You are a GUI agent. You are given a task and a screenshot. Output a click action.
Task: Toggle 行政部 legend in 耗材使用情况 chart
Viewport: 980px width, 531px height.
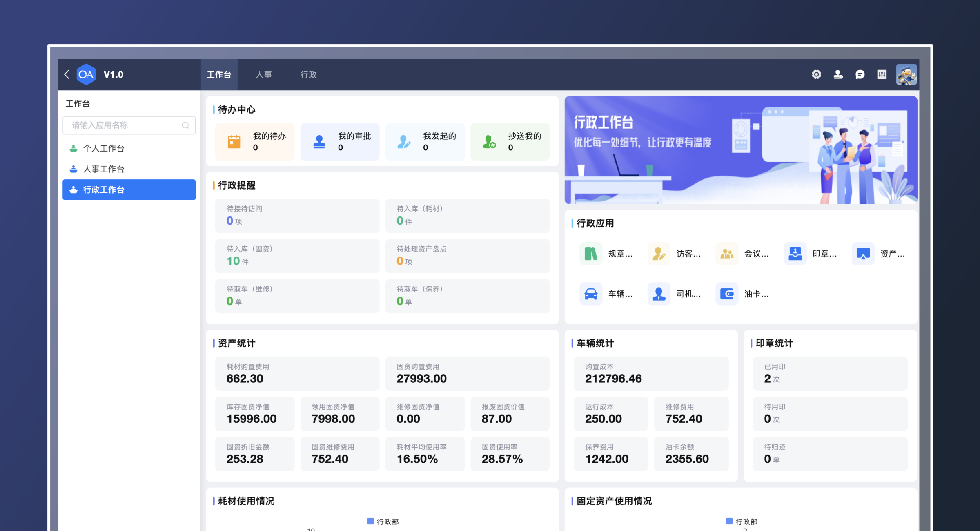click(x=383, y=521)
